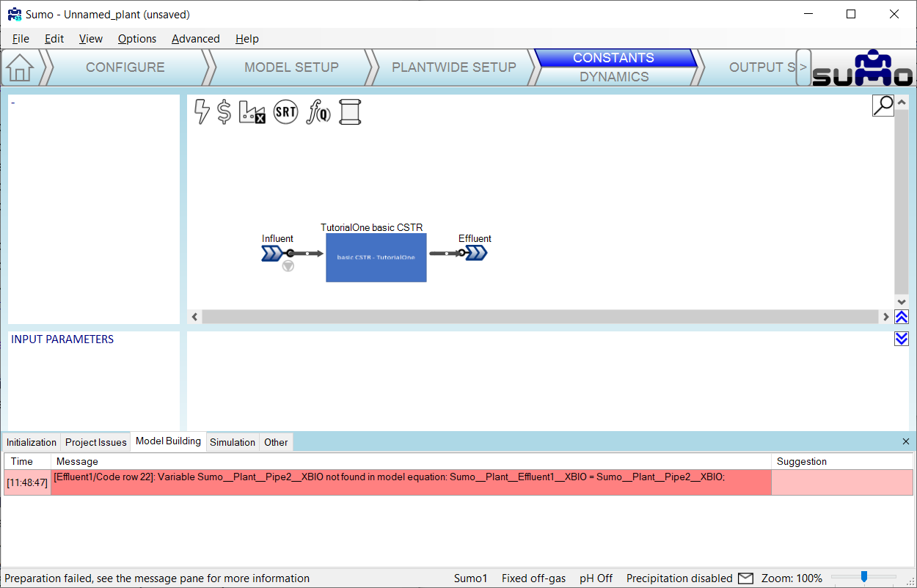The width and height of the screenshot is (917, 588).
Task: Go to the Home icon
Action: pyautogui.click(x=20, y=67)
